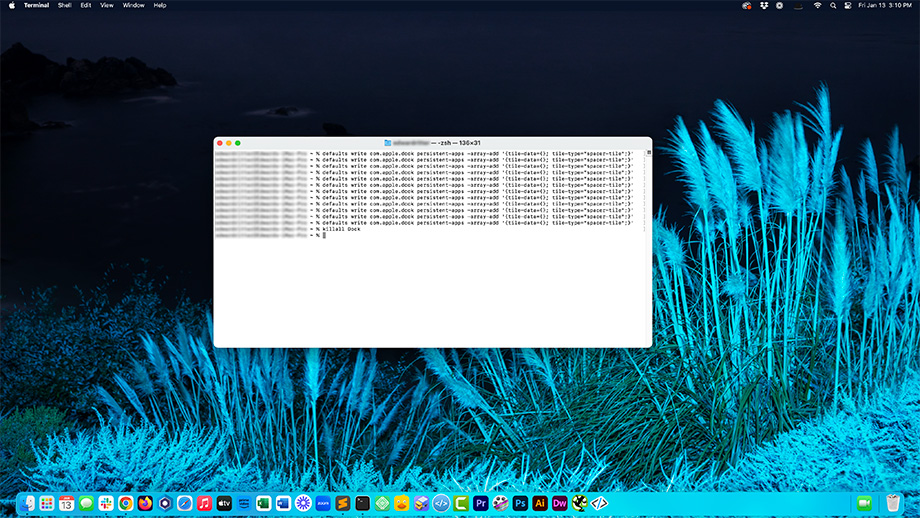920x518 pixels.
Task: Open Launchpad in the Dock
Action: (x=47, y=503)
